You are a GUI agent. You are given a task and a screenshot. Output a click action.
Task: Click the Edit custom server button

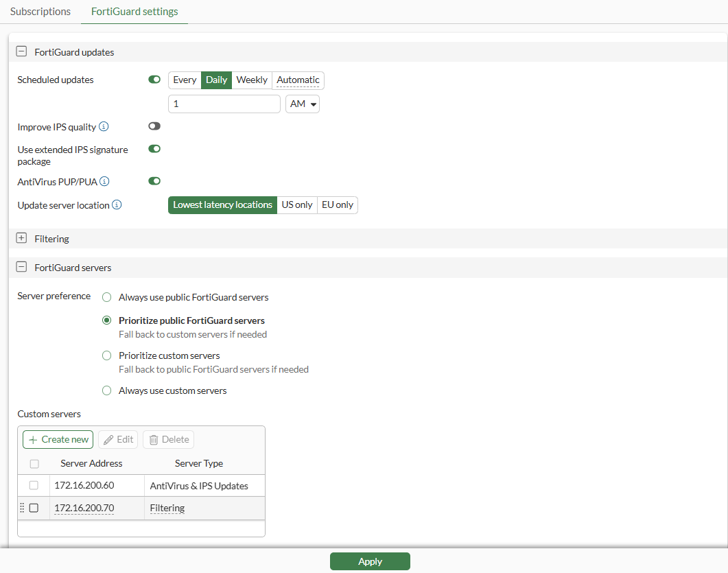point(119,439)
